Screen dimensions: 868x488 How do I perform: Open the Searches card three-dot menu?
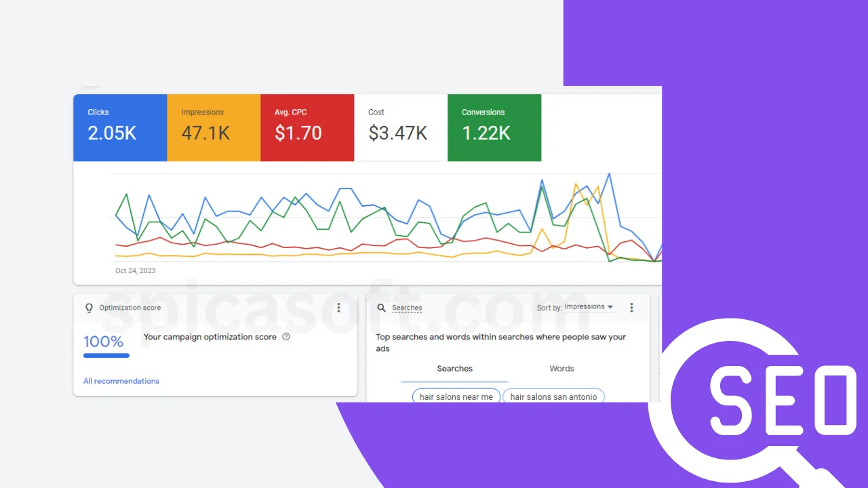[631, 307]
